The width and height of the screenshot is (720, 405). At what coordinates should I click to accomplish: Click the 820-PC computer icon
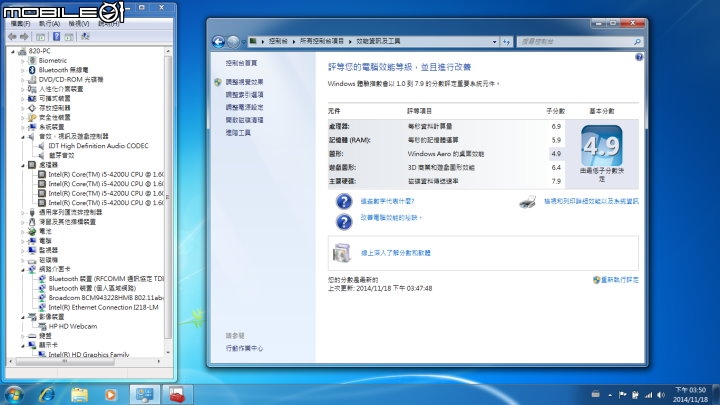coord(22,51)
